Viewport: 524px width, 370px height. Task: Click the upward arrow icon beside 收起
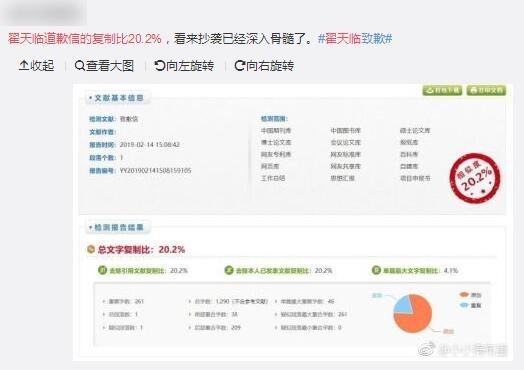click(x=23, y=65)
